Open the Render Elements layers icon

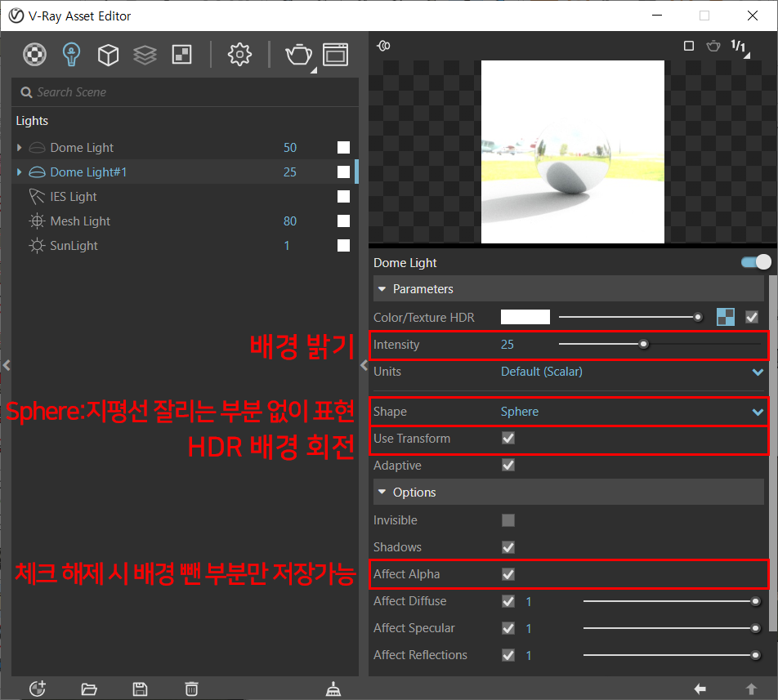click(145, 55)
